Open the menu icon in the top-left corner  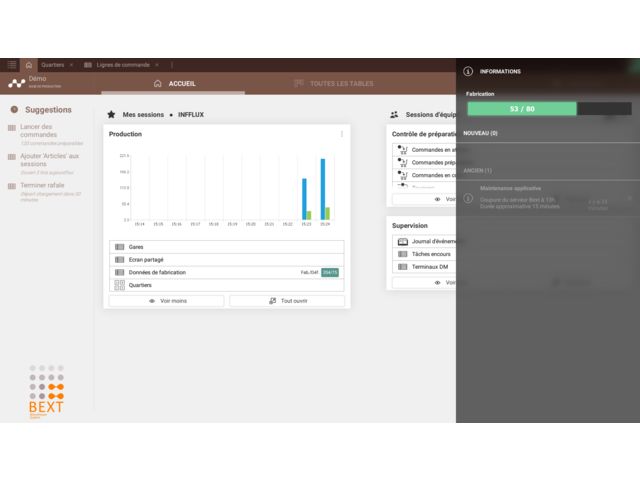coord(11,65)
